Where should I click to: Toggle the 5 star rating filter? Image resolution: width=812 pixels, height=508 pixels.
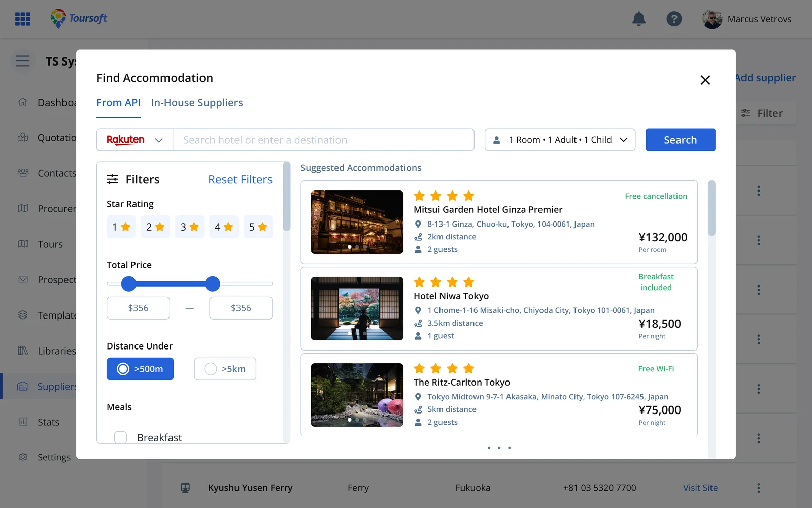258,227
